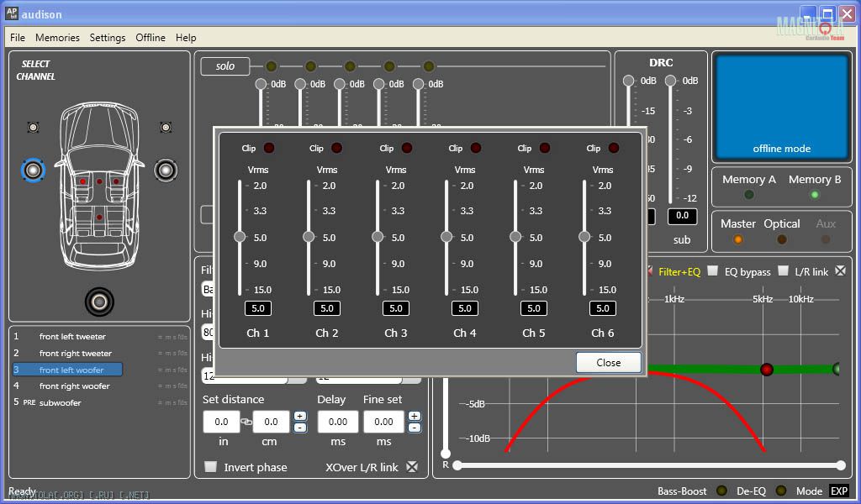Click the solo button
The width and height of the screenshot is (861, 504).
(x=225, y=66)
